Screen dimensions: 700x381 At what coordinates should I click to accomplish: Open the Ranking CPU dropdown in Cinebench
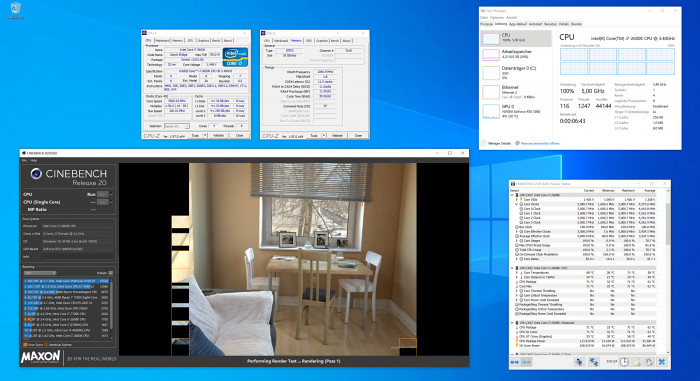pos(40,273)
